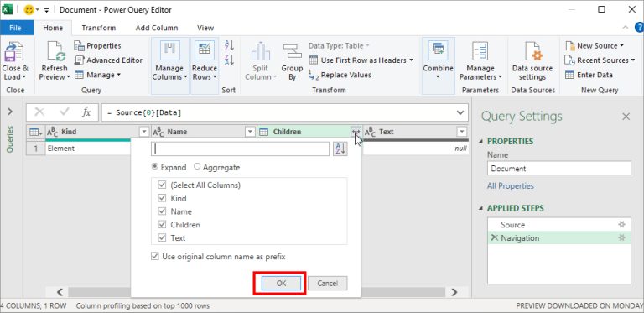Click the fx formula icon
The width and height of the screenshot is (644, 313).
point(86,112)
